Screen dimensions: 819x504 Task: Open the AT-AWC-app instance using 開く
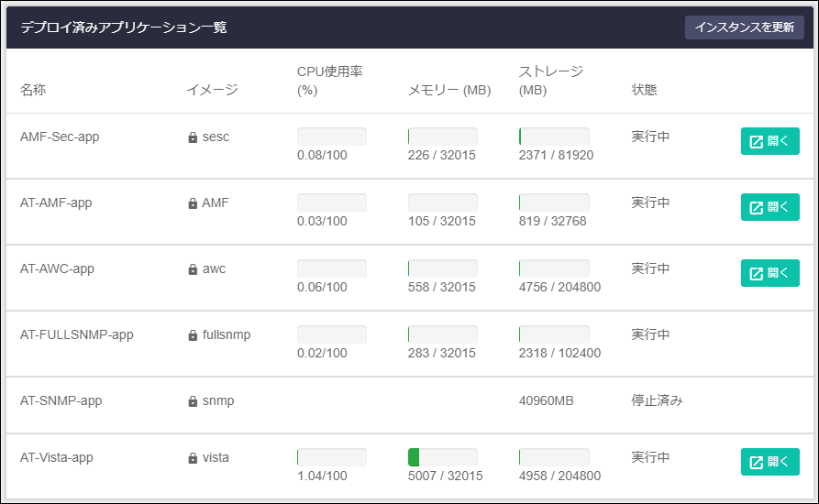coord(769,273)
